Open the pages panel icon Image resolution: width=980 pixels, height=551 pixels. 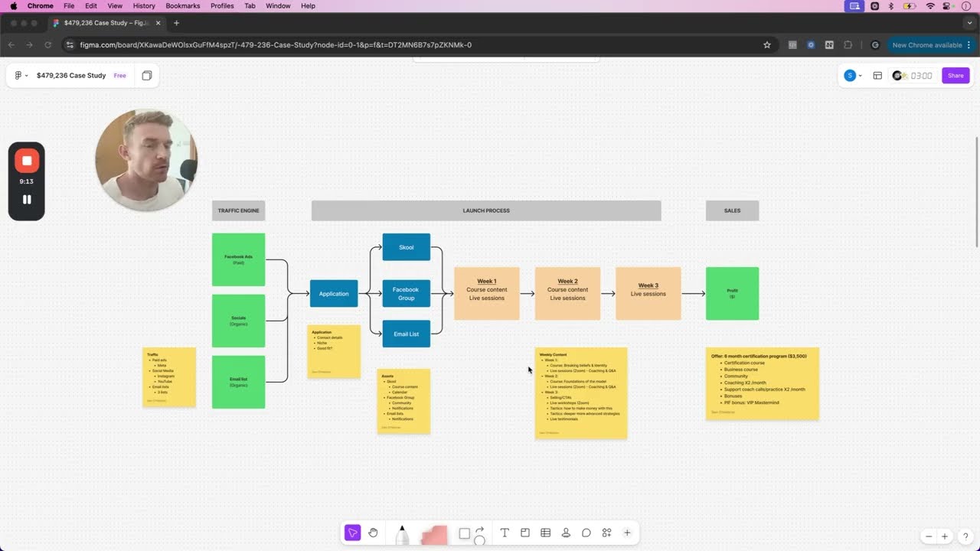(x=147, y=76)
